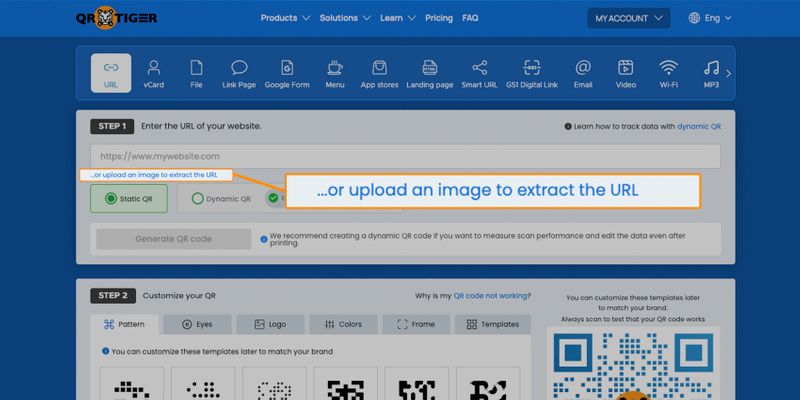Image resolution: width=800 pixels, height=400 pixels.
Task: Click the small 'upload an image to extract the URL' link
Action: pos(154,175)
